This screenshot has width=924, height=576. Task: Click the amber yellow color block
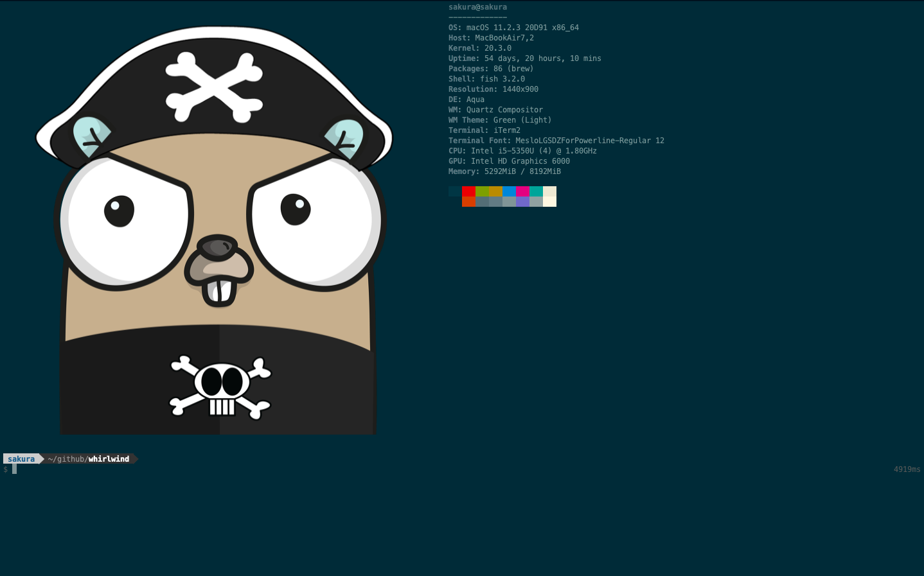click(495, 191)
